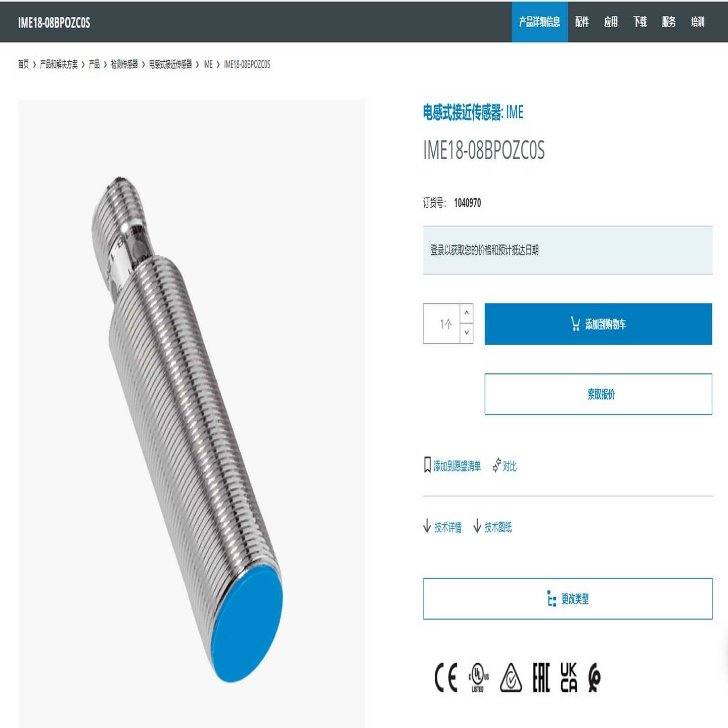Click the EAC certification icon

[541, 677]
